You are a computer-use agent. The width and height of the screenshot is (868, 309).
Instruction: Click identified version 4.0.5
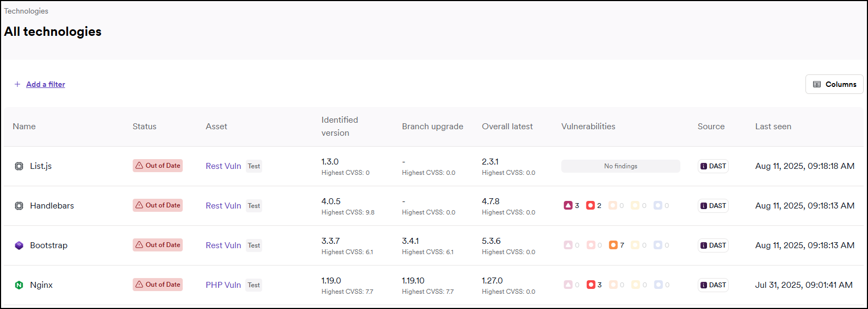click(331, 201)
